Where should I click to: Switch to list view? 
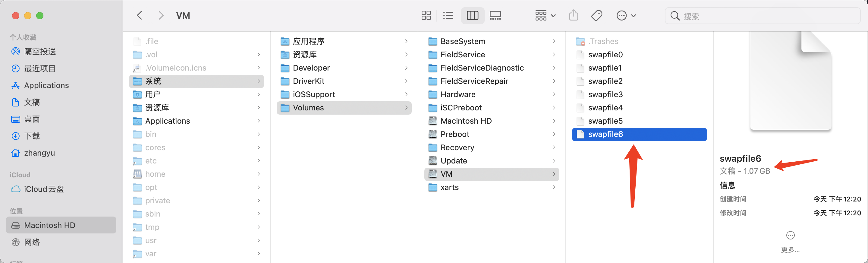coord(448,15)
